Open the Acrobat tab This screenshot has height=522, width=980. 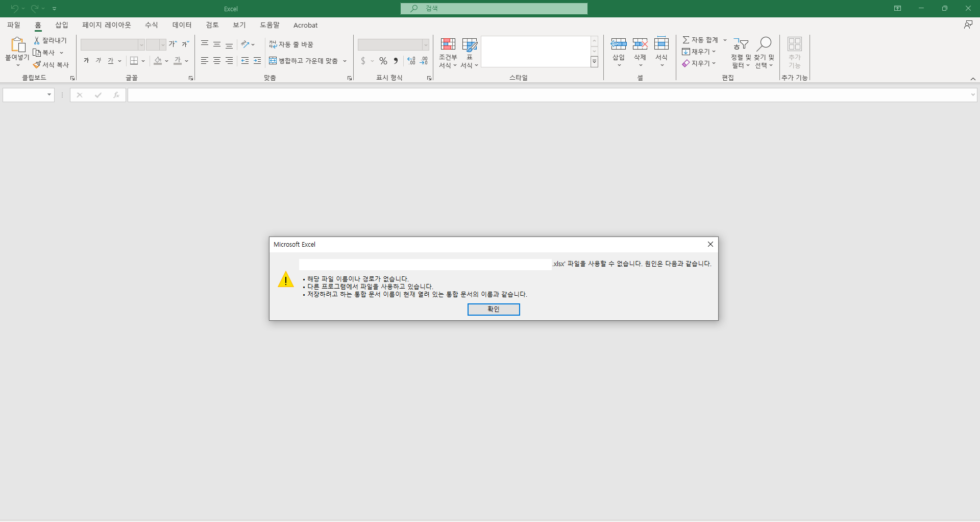pos(305,25)
